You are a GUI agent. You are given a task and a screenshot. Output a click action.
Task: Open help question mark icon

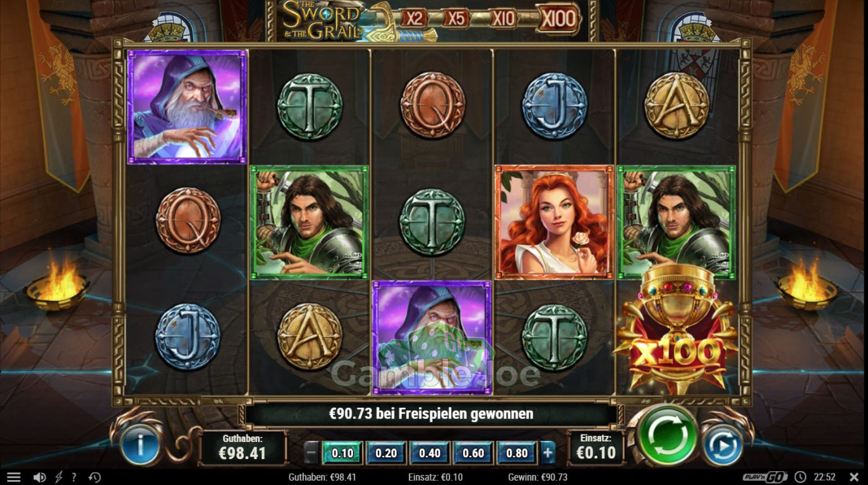[x=74, y=477]
